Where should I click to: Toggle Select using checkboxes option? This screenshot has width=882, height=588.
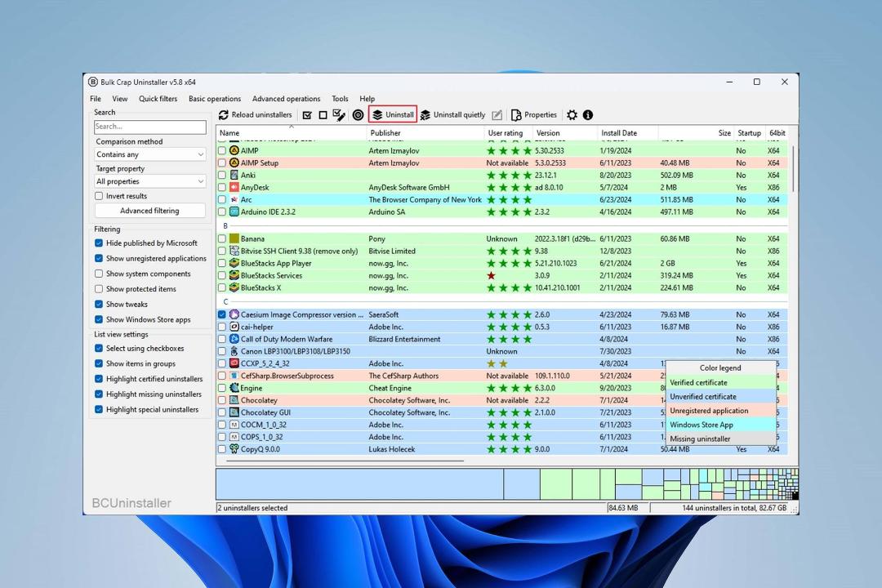tap(99, 348)
